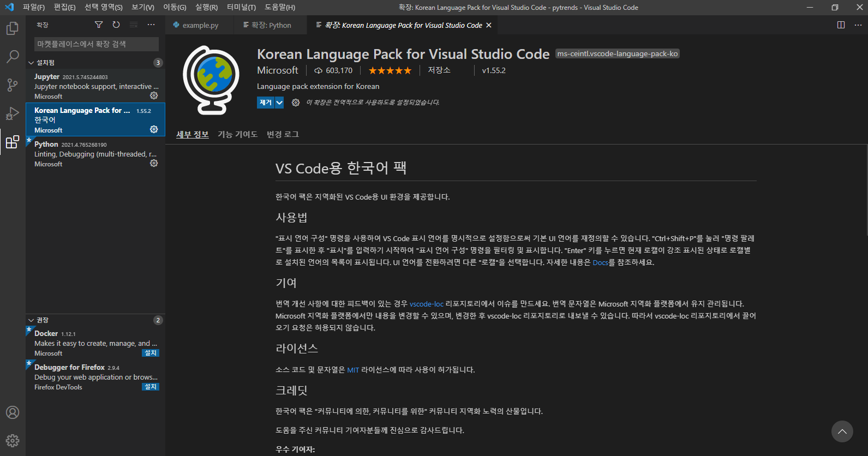Open the 이동(G) menu
868x456 pixels.
coord(175,7)
